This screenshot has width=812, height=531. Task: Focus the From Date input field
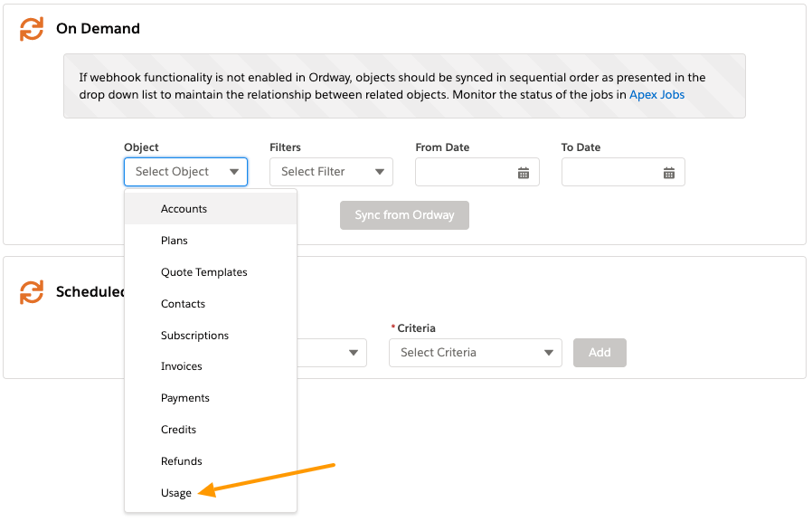[x=477, y=172]
